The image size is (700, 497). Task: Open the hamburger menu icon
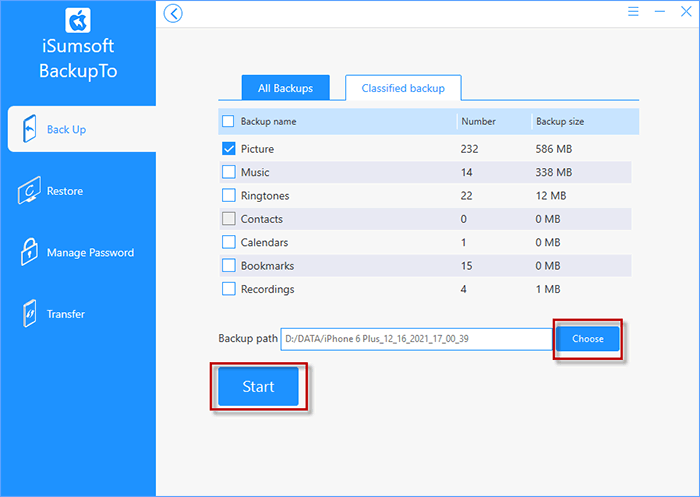point(633,12)
